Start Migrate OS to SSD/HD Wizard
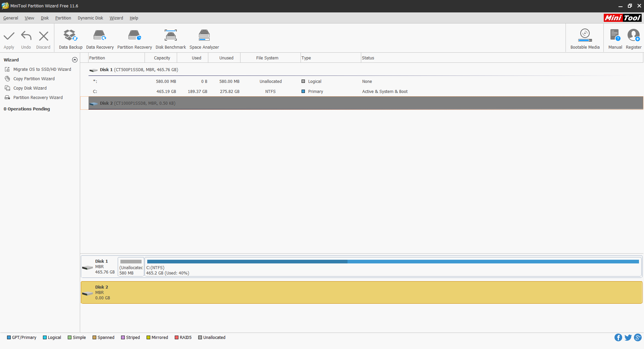Image resolution: width=644 pixels, height=349 pixels. [42, 69]
